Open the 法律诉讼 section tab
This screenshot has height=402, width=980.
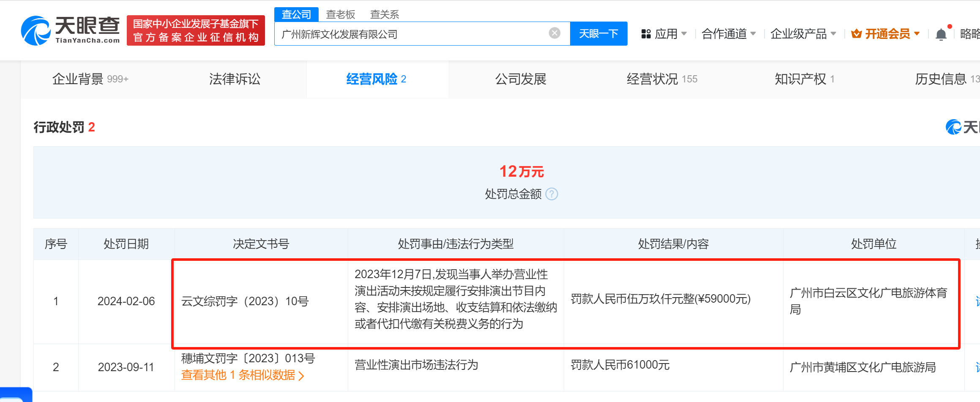click(x=235, y=79)
